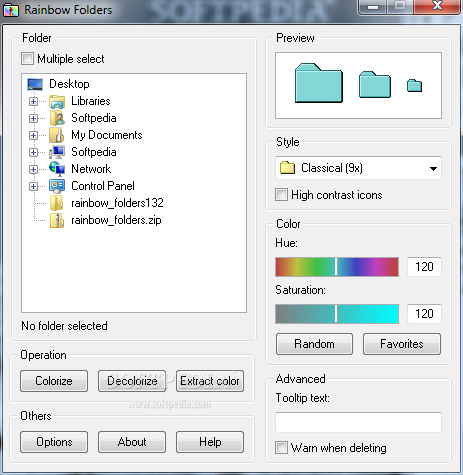Select My Documents label in tree
Screen dimensions: 463x475
tap(107, 135)
